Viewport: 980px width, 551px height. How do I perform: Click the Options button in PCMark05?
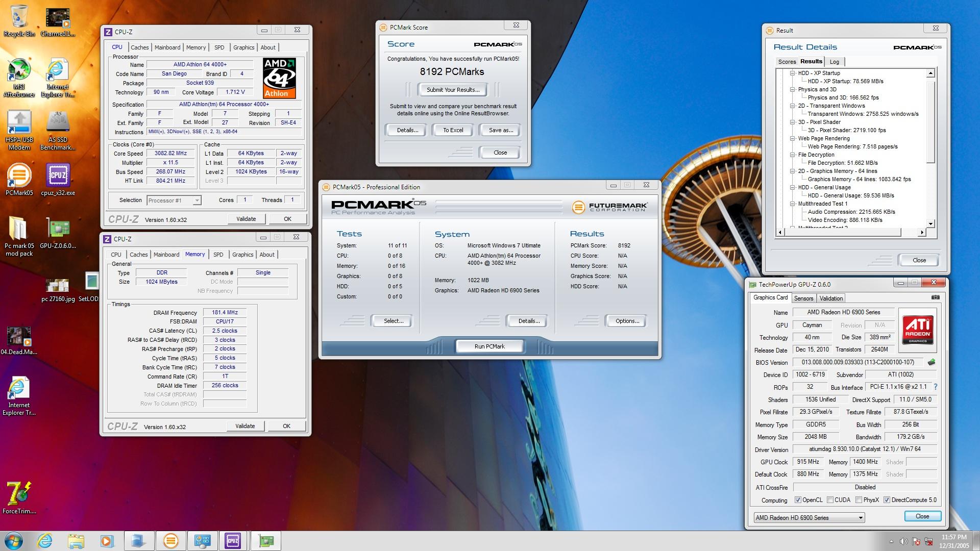(627, 321)
